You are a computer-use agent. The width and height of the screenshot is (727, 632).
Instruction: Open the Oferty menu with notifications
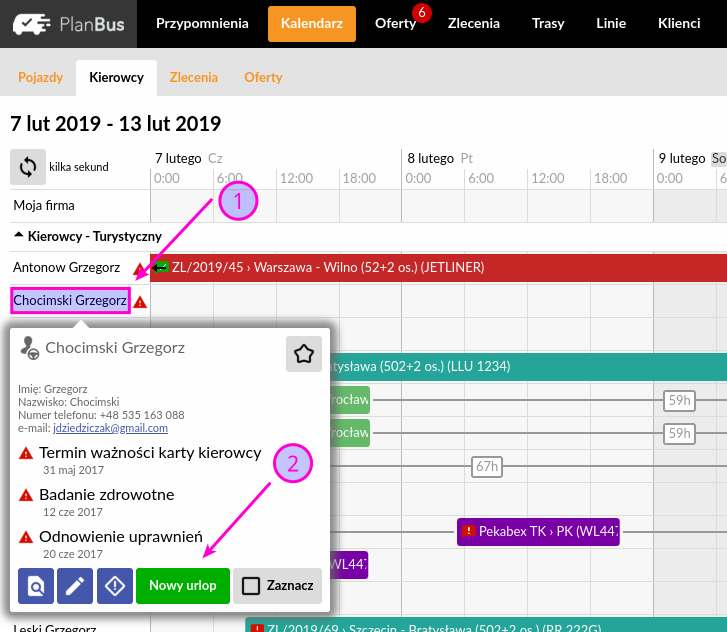[x=396, y=23]
